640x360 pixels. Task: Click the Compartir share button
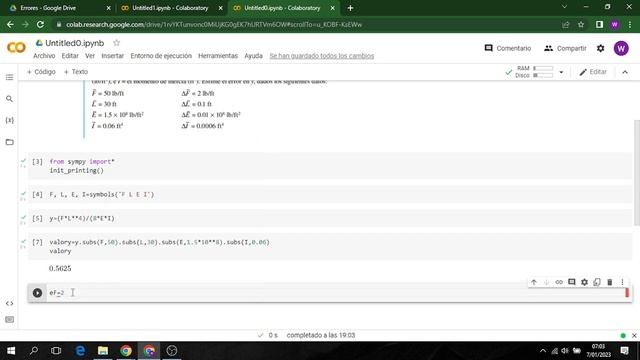tap(565, 48)
